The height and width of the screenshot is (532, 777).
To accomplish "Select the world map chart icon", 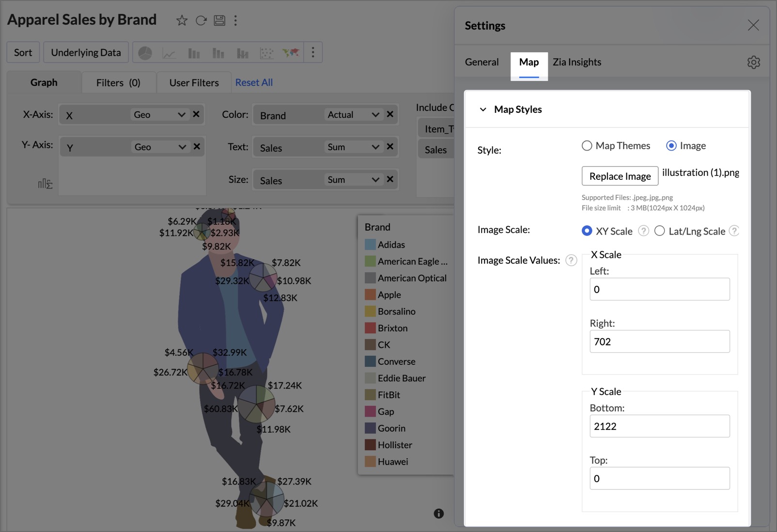I will point(291,52).
